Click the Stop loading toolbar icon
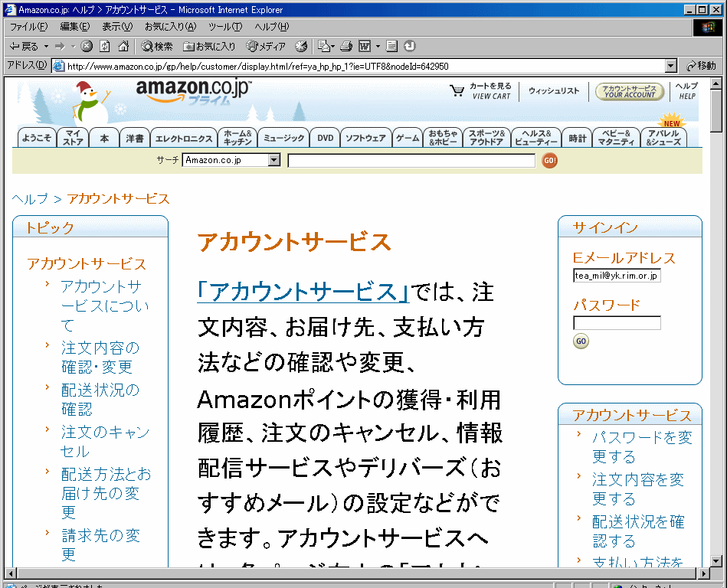Image resolution: width=727 pixels, height=588 pixels. (87, 47)
